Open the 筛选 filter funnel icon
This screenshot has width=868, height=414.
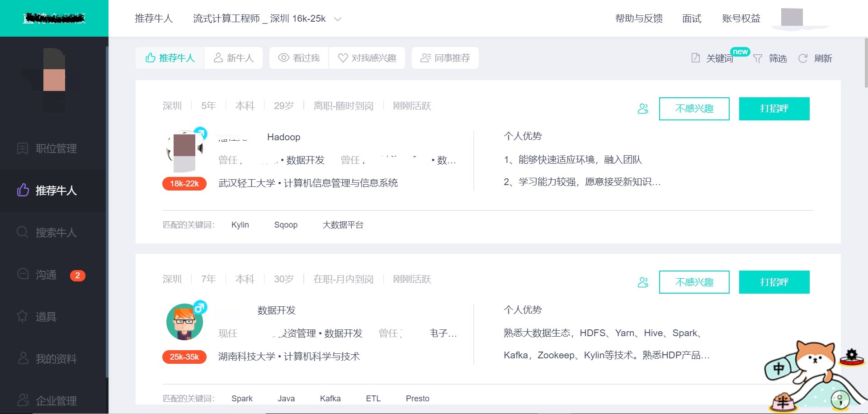click(758, 58)
